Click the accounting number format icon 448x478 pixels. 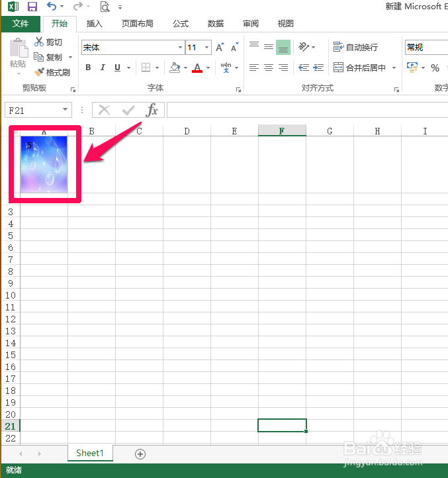(412, 68)
